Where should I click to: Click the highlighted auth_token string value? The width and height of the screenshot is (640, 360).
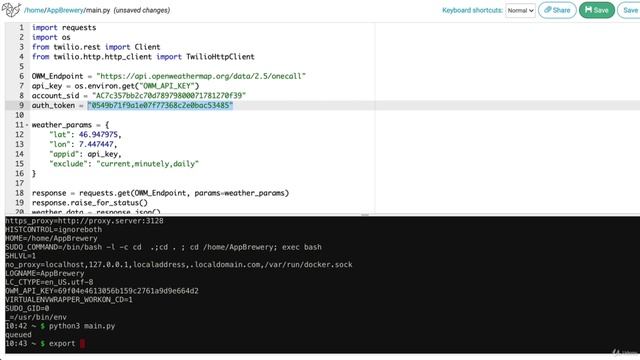(160, 105)
